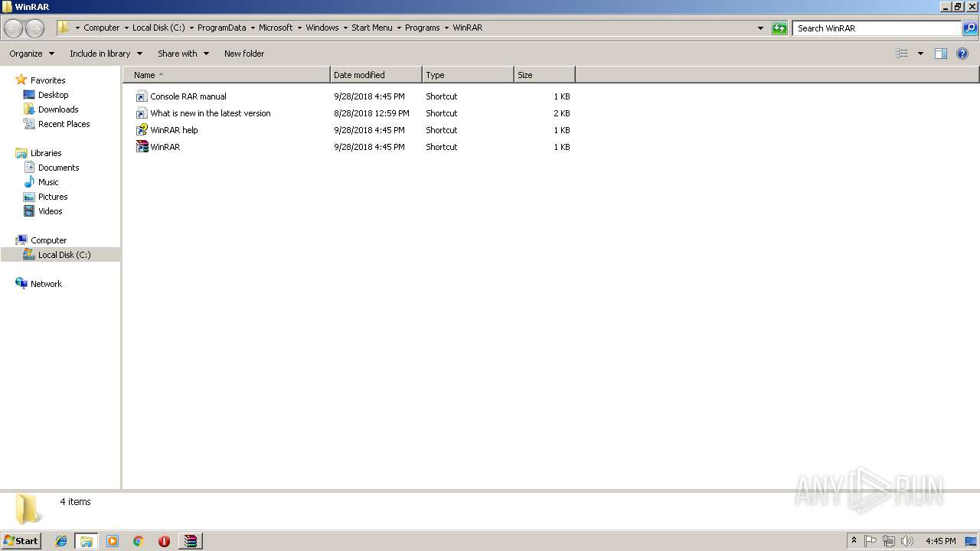Sort files by the Type column
The width and height of the screenshot is (980, 551).
click(468, 75)
